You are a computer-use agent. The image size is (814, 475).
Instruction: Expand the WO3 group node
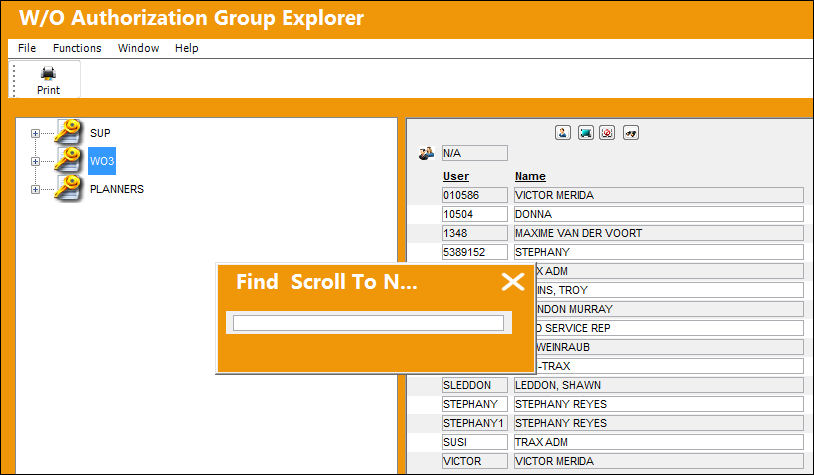pyautogui.click(x=35, y=161)
